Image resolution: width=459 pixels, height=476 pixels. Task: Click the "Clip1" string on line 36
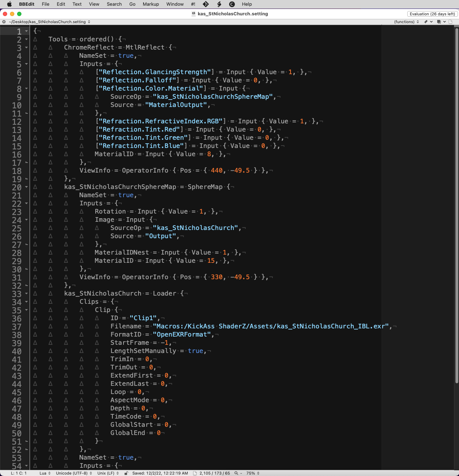coord(143,318)
